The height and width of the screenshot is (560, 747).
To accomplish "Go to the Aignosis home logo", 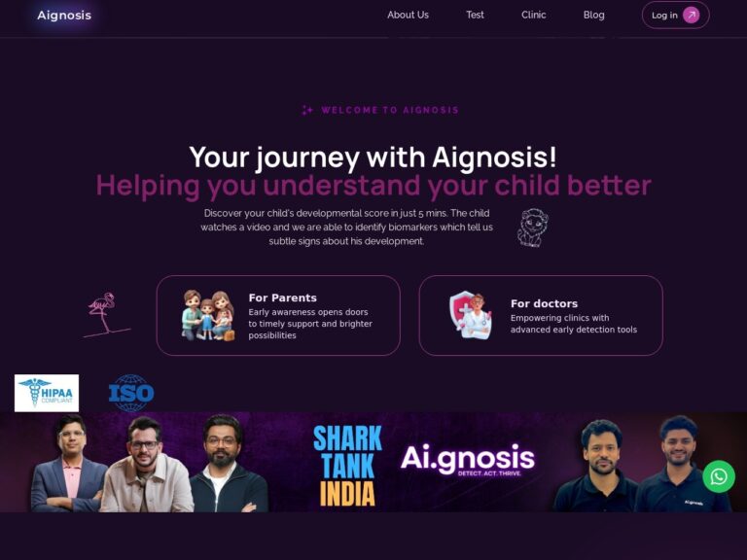I will click(x=64, y=16).
